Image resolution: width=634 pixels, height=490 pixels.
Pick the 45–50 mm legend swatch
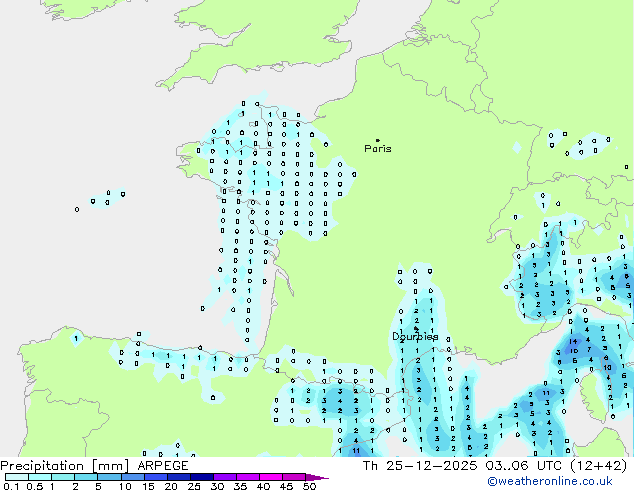click(294, 477)
